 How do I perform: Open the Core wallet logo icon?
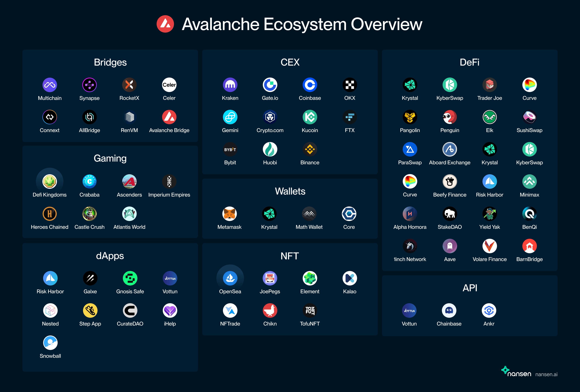pyautogui.click(x=349, y=214)
